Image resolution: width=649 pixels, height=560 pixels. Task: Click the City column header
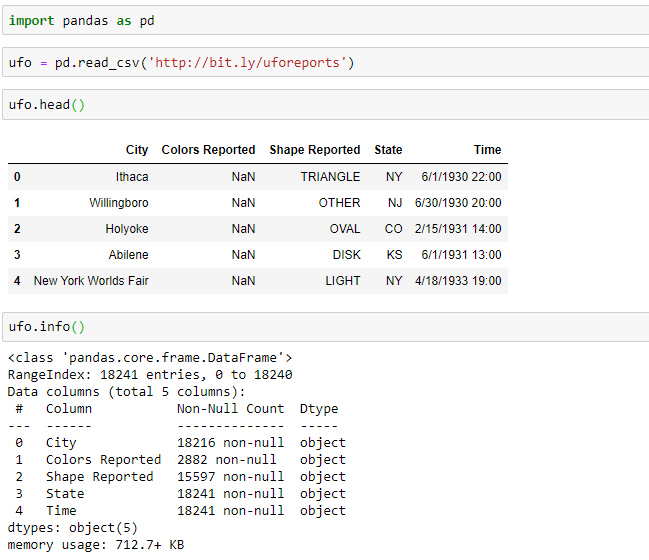click(x=137, y=150)
